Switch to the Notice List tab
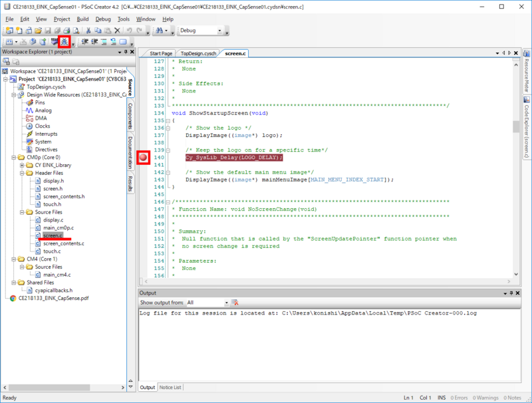Viewport: 532px width, 403px height. coord(170,388)
